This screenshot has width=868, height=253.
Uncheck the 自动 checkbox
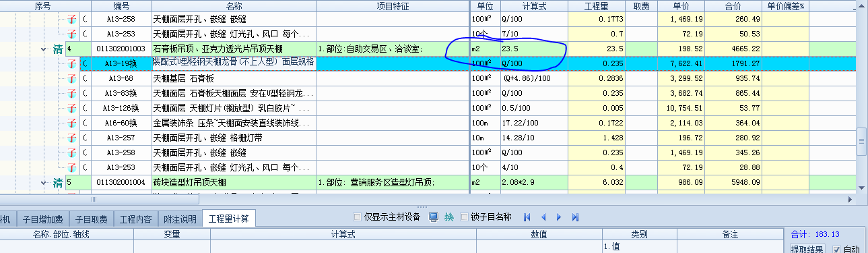pyautogui.click(x=836, y=249)
